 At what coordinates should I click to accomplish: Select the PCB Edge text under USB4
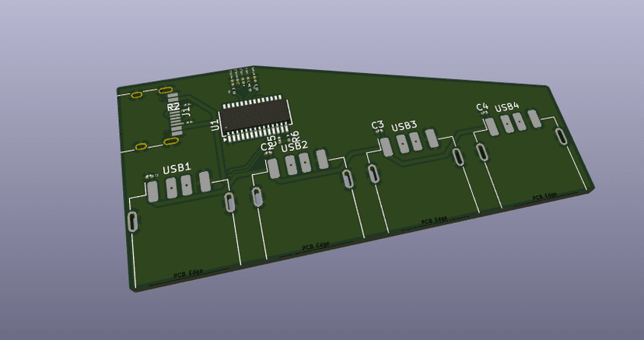click(544, 196)
